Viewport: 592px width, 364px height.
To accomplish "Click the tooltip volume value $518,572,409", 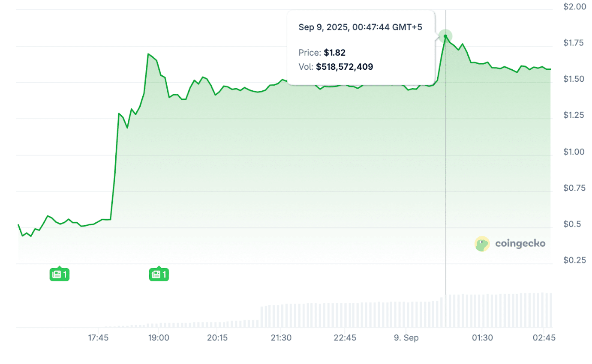I will tap(345, 67).
